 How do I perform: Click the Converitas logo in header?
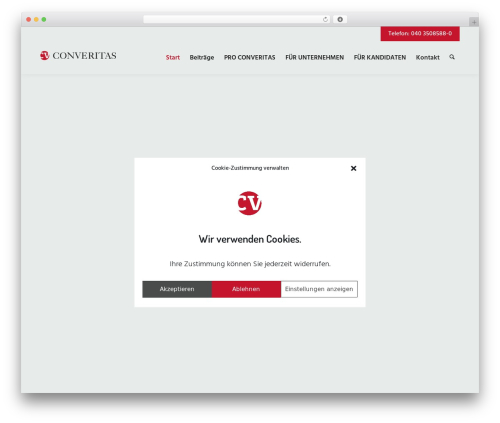[x=78, y=55]
